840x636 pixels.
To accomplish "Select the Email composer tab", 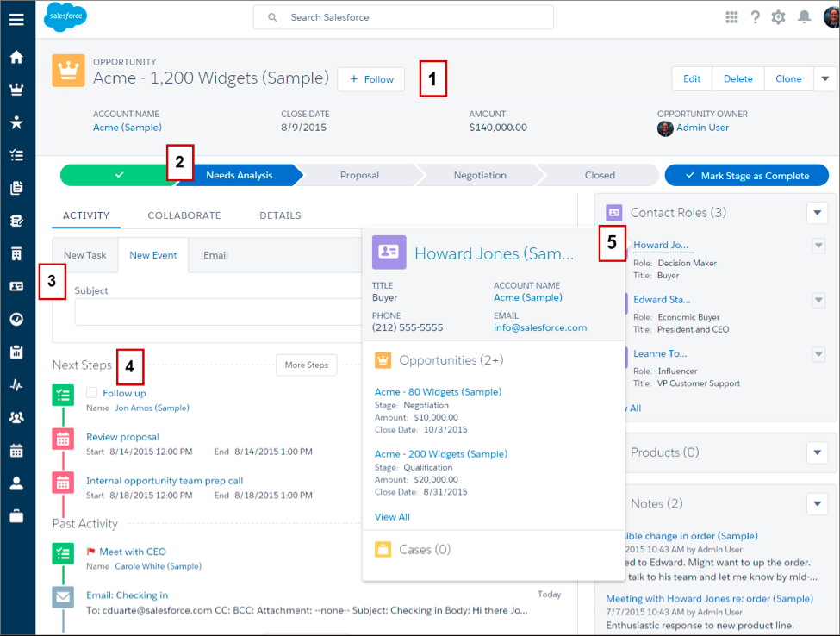I will click(216, 255).
